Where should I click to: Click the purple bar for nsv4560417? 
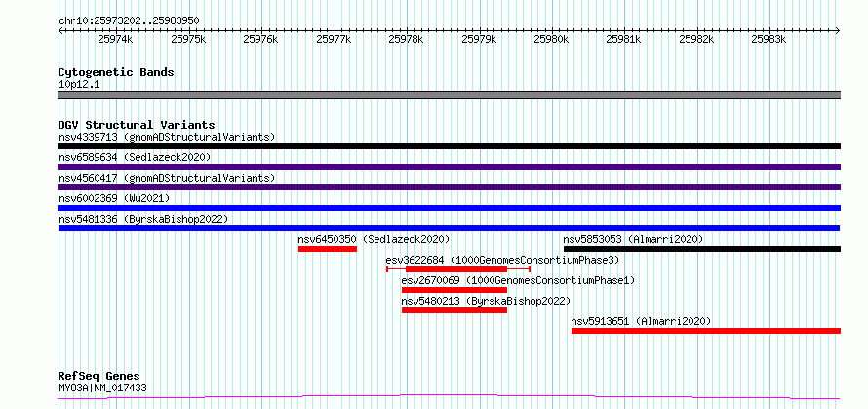pyautogui.click(x=450, y=187)
